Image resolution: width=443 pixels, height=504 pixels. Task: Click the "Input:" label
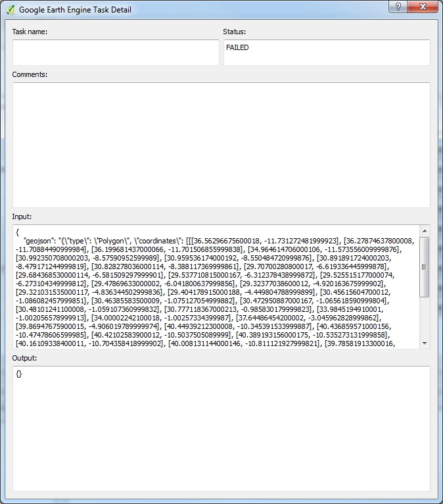point(22,216)
